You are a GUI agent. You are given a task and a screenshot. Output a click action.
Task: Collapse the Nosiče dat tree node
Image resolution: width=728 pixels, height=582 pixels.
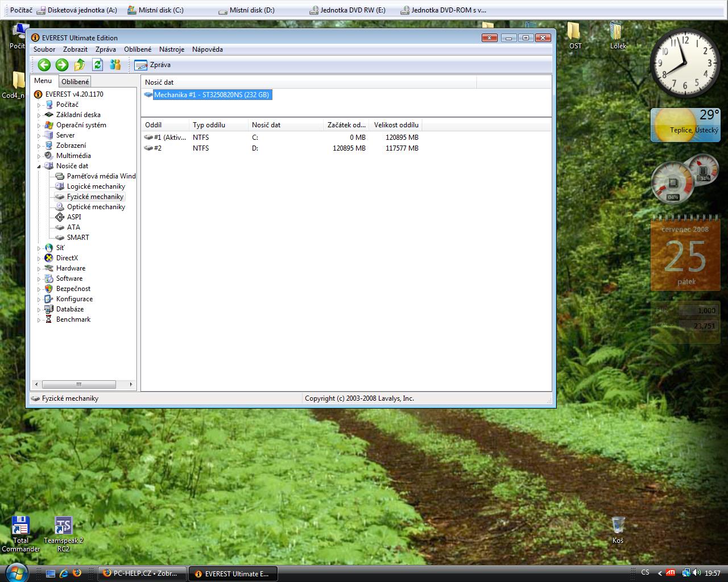[39, 167]
